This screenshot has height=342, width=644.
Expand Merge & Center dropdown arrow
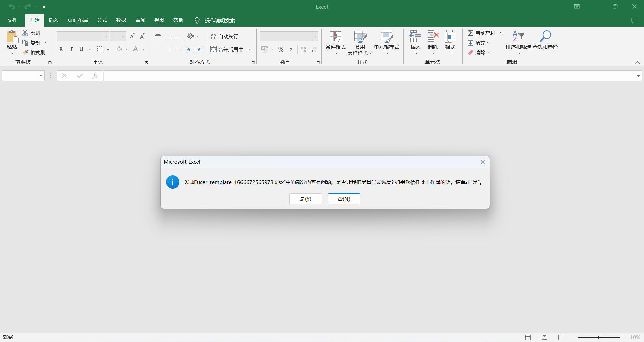250,49
